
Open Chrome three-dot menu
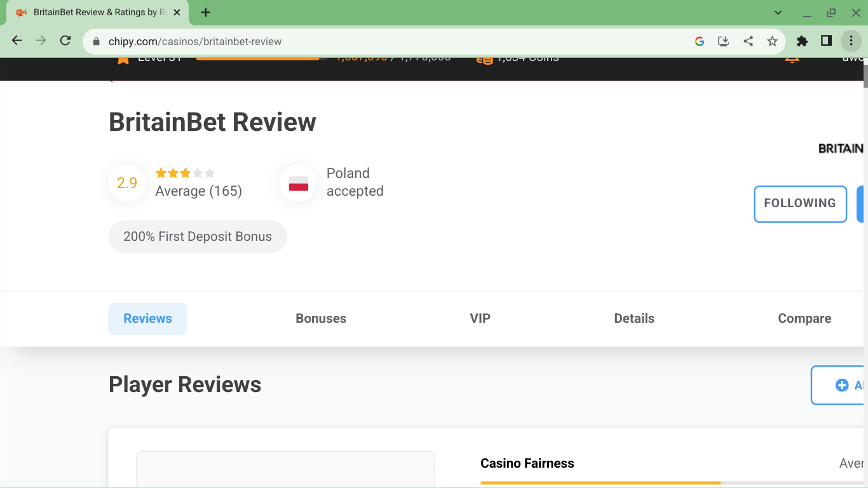pos(851,41)
